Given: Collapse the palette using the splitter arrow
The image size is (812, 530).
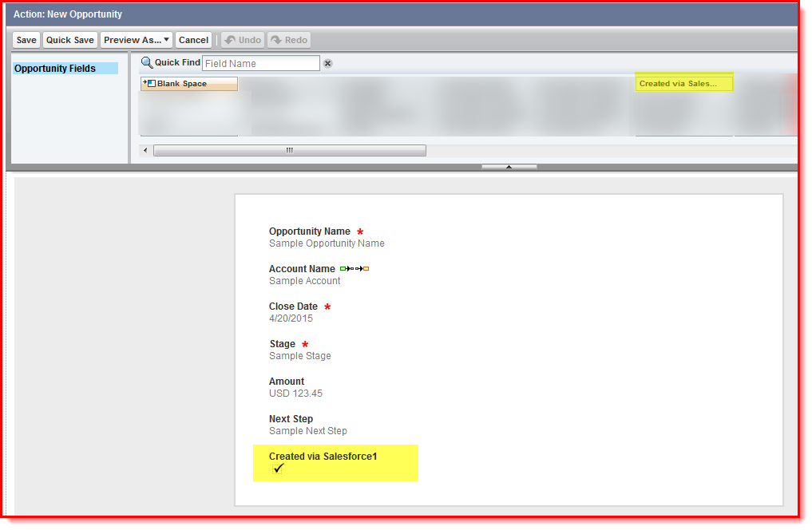Looking at the screenshot, I should [509, 167].
